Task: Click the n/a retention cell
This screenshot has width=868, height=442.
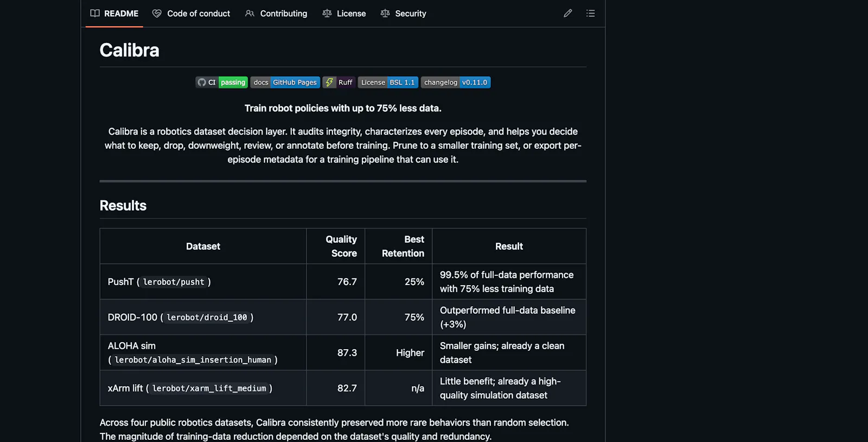Action: pos(399,388)
